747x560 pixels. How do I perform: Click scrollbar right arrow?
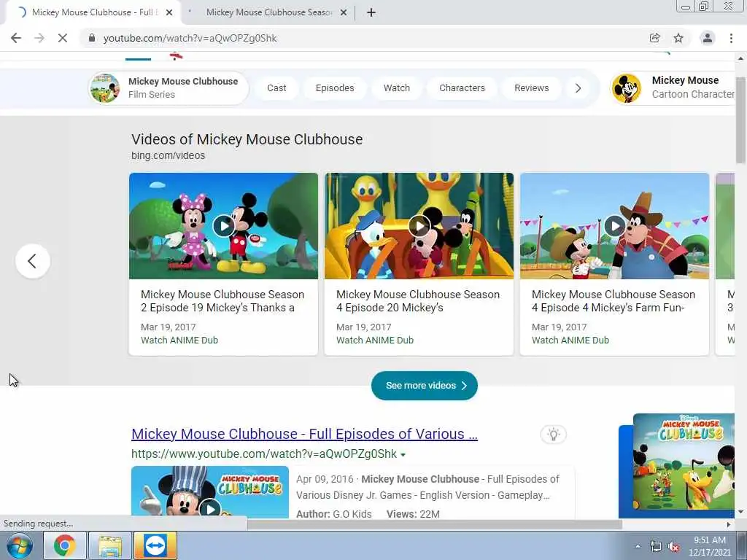[x=729, y=524]
